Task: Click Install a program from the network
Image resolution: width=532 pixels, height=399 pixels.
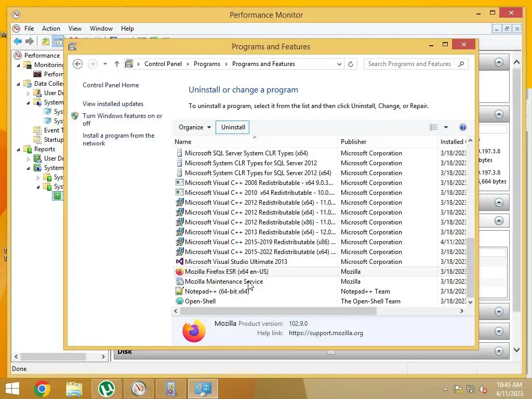Action: click(x=118, y=139)
